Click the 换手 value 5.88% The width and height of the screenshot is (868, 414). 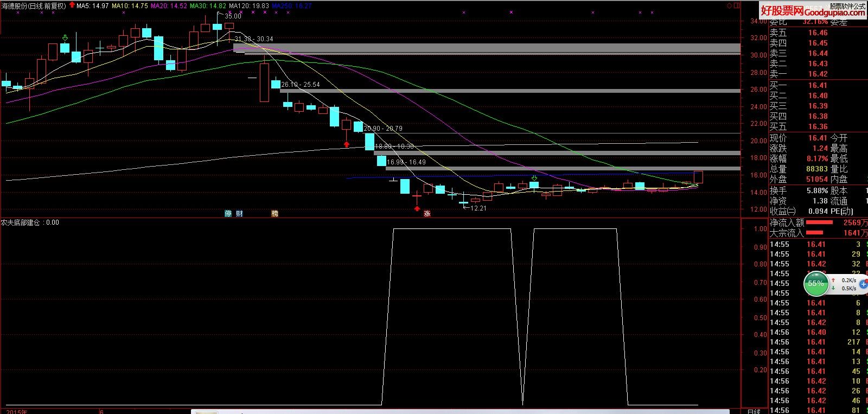[817, 191]
